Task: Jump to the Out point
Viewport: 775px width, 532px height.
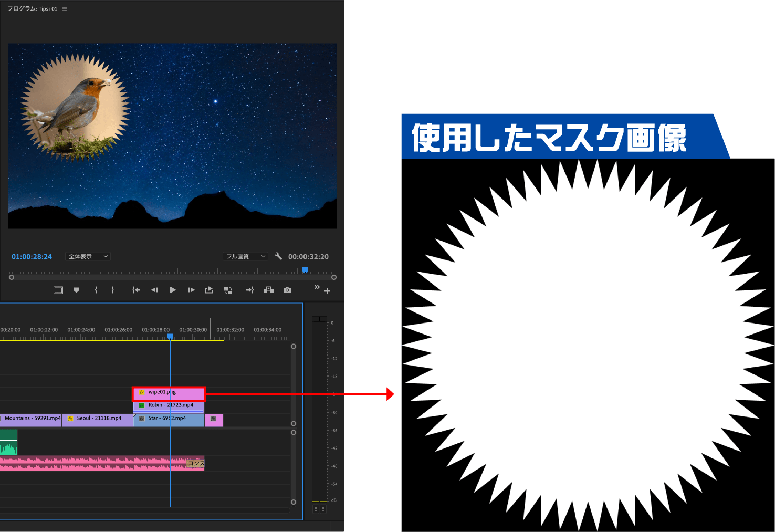Action: coord(250,290)
